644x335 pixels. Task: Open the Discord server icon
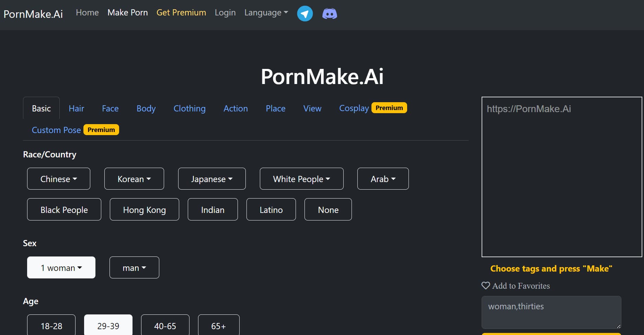pyautogui.click(x=330, y=14)
